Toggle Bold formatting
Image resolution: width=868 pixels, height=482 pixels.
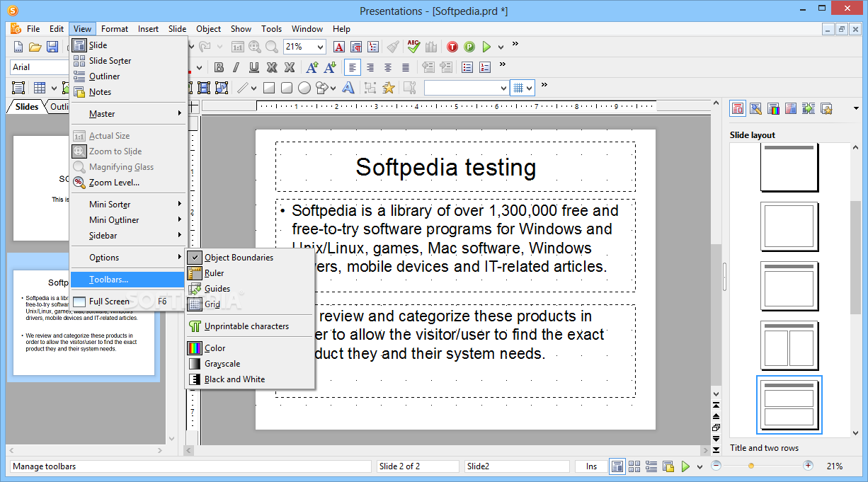click(219, 67)
